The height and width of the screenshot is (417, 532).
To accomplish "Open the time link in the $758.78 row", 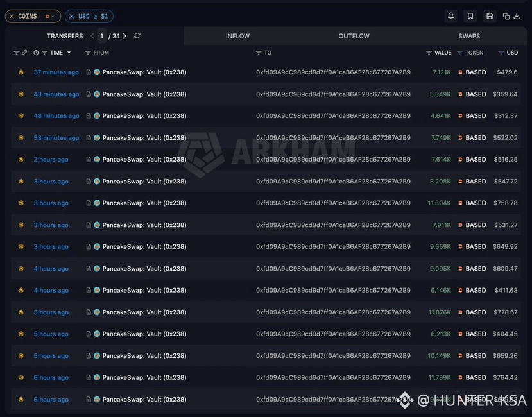I will point(51,203).
